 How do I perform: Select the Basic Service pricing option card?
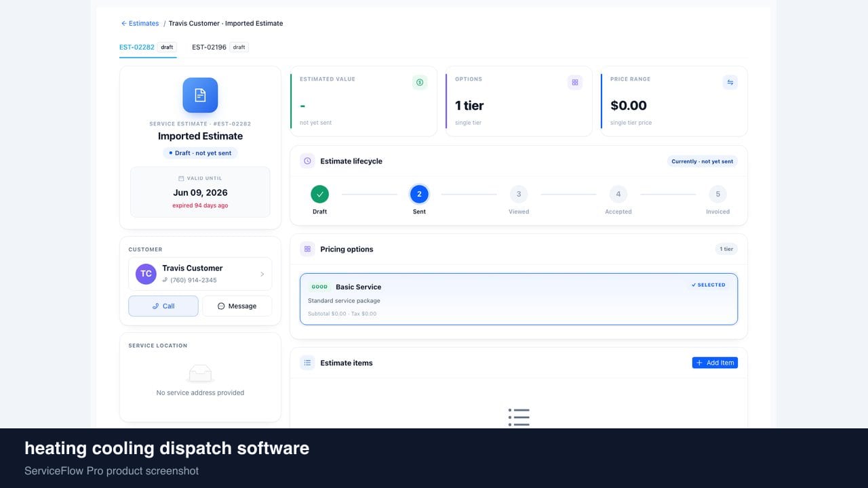coord(519,299)
